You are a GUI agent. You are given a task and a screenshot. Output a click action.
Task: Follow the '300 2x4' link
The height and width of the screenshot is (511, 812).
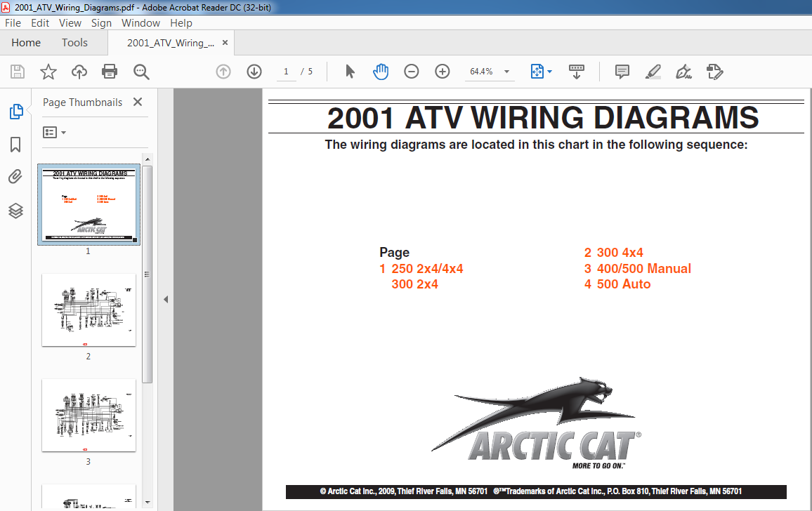click(x=414, y=284)
